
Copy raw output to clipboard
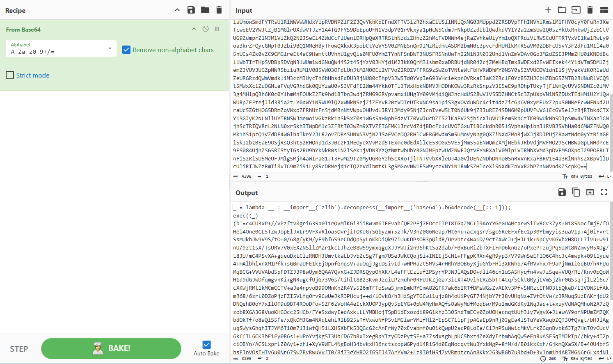576,192
